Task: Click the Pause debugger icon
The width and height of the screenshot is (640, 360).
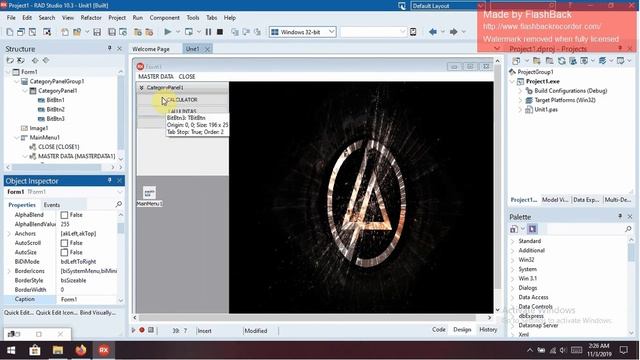Action: coord(208,31)
